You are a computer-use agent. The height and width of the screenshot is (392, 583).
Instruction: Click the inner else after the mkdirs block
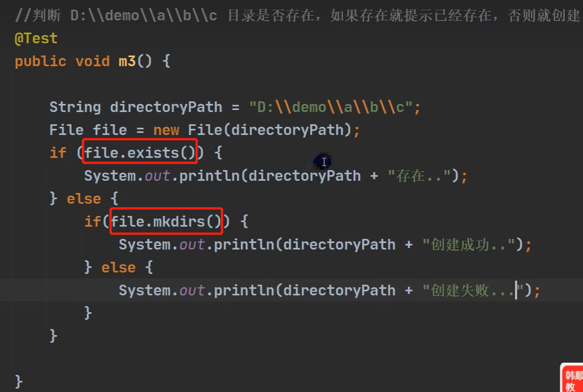[x=118, y=268]
